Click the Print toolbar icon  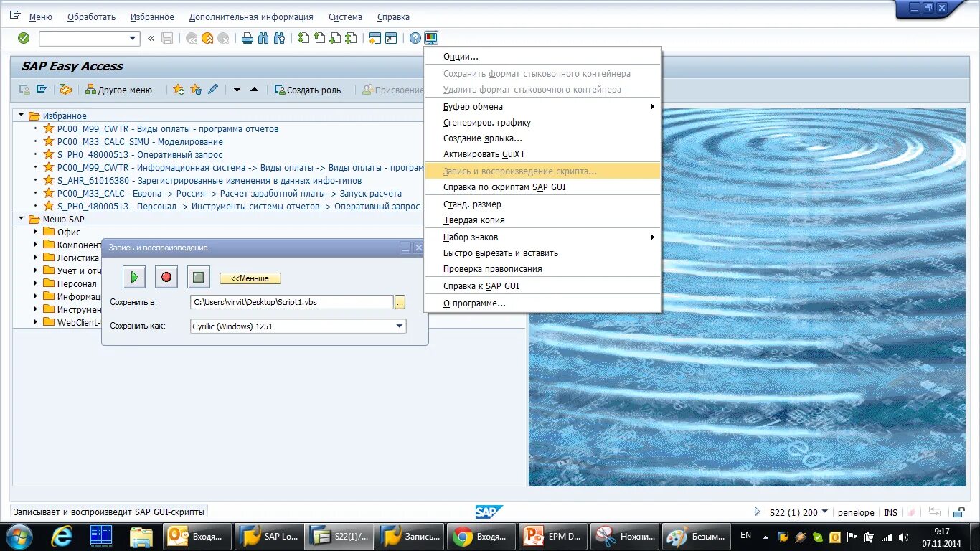(x=248, y=39)
